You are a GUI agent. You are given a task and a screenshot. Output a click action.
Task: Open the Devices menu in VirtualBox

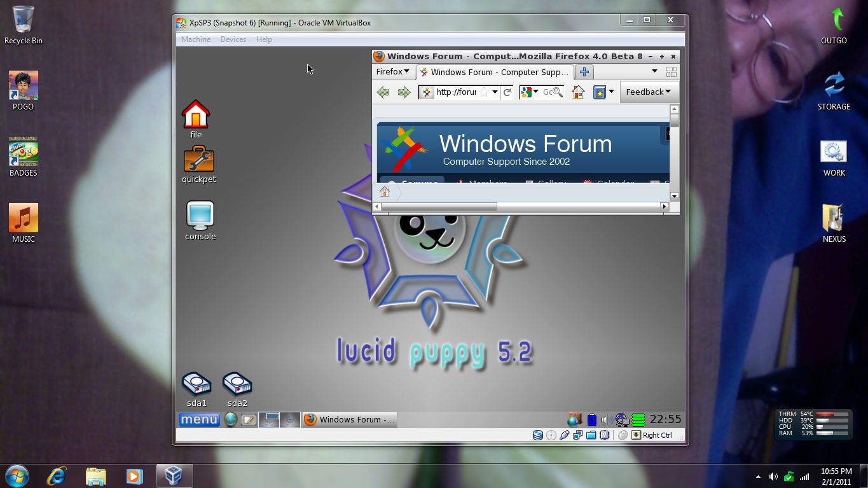233,39
